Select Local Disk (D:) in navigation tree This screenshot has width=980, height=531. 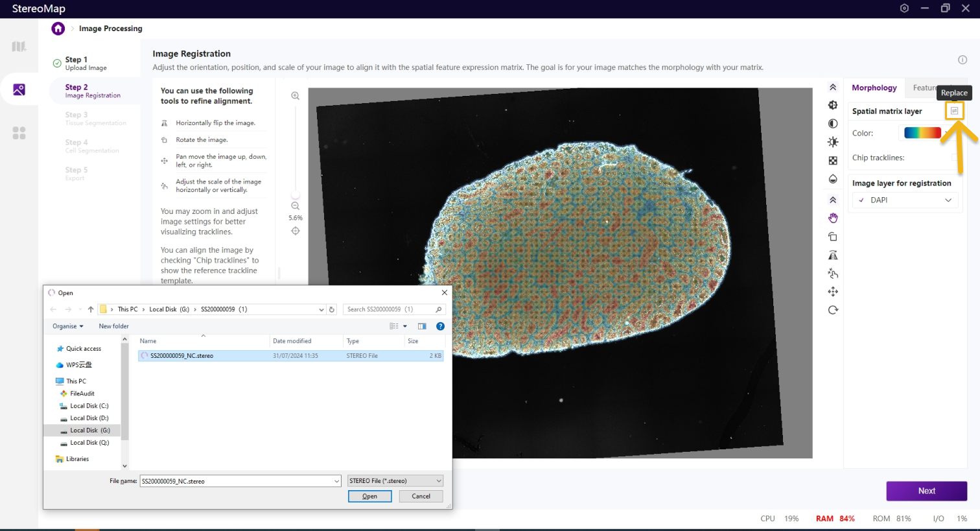[x=89, y=418]
